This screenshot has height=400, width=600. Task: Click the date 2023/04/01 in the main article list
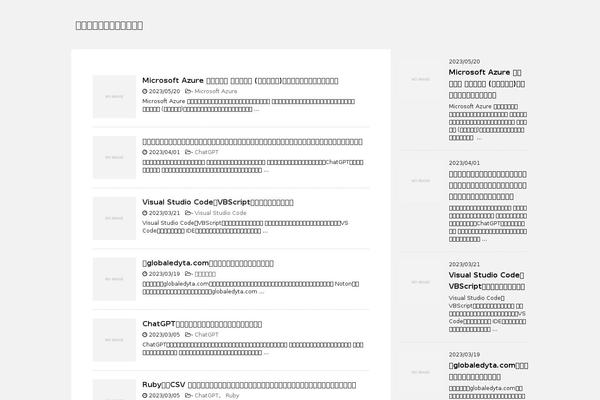[x=164, y=152]
